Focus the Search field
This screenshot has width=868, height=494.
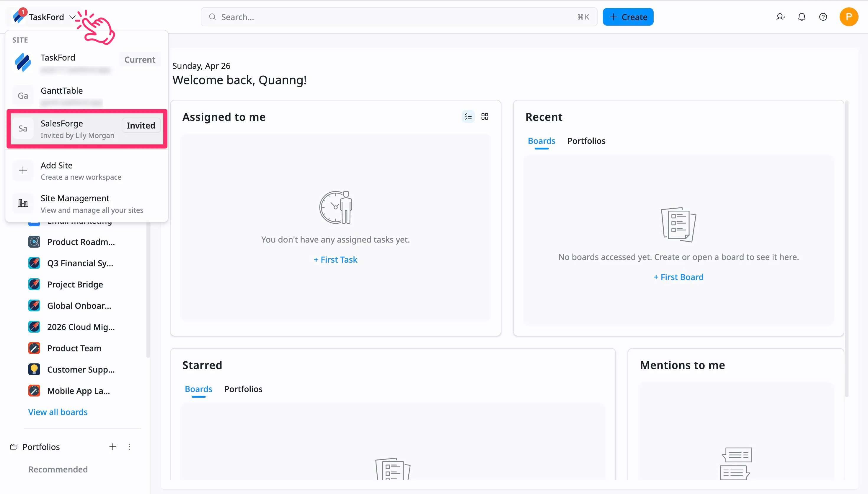tap(399, 17)
